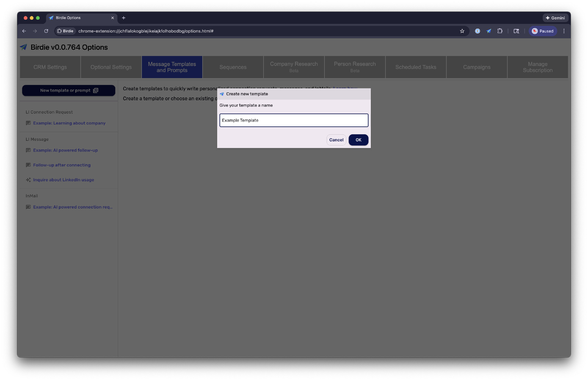Click New template or prompt button
The width and height of the screenshot is (588, 380).
pos(69,90)
